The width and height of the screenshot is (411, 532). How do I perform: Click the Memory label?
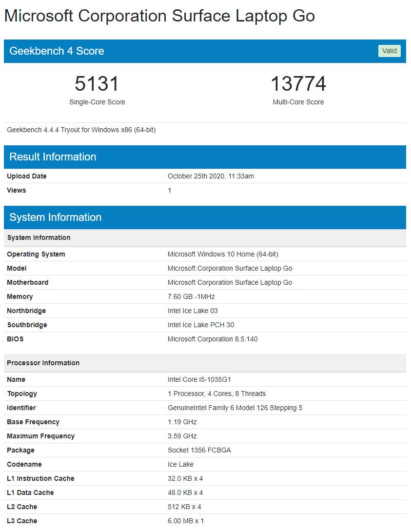pyautogui.click(x=20, y=296)
